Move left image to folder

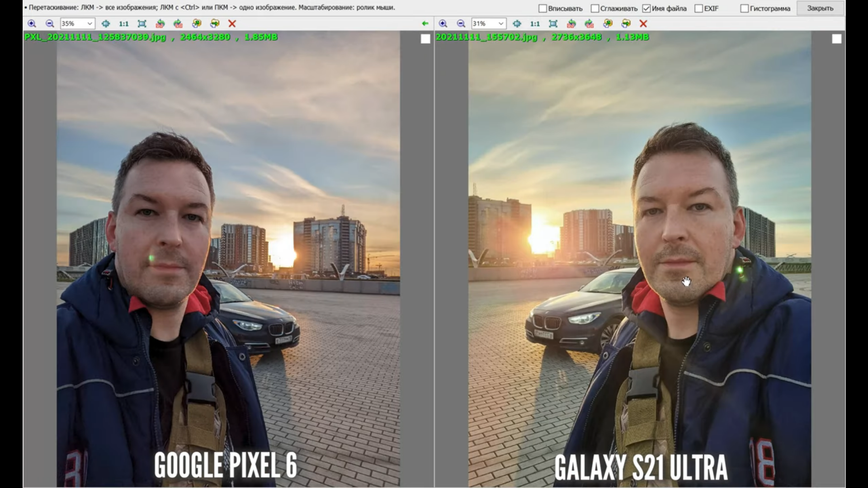click(214, 23)
